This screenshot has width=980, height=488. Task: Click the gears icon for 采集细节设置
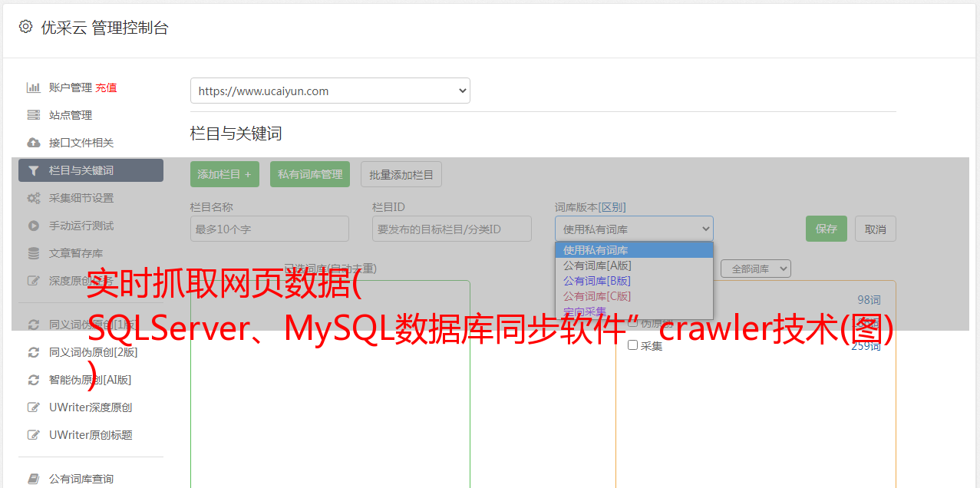coord(33,198)
